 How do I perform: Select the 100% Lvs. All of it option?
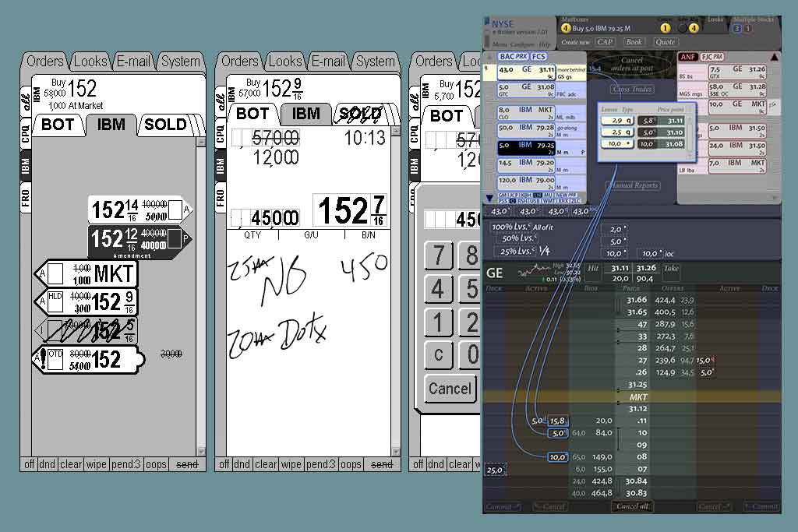(522, 227)
